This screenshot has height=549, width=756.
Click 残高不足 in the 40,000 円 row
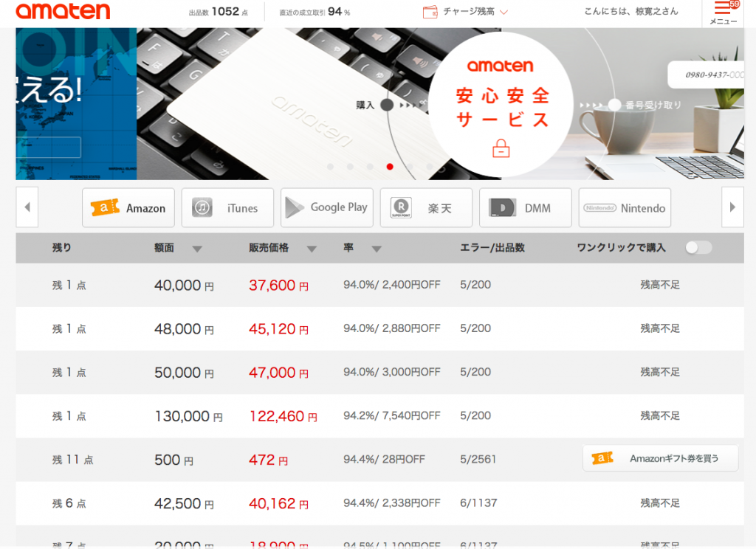click(x=660, y=285)
